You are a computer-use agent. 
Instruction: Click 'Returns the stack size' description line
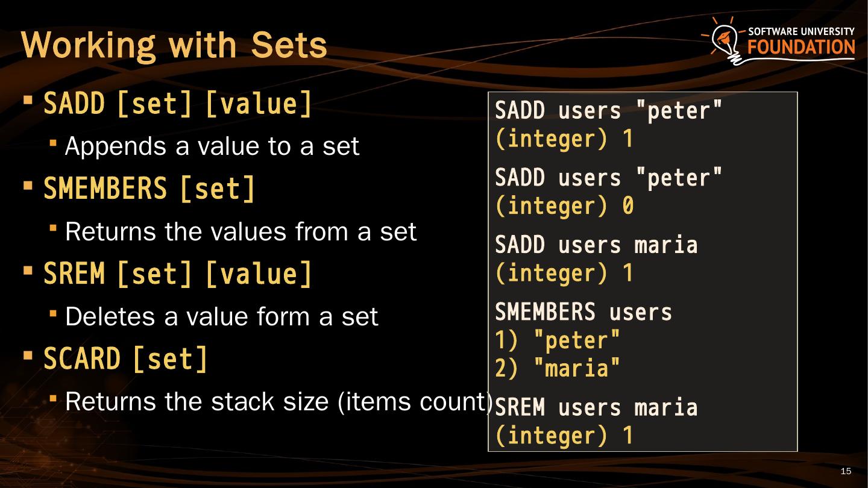pos(278,402)
